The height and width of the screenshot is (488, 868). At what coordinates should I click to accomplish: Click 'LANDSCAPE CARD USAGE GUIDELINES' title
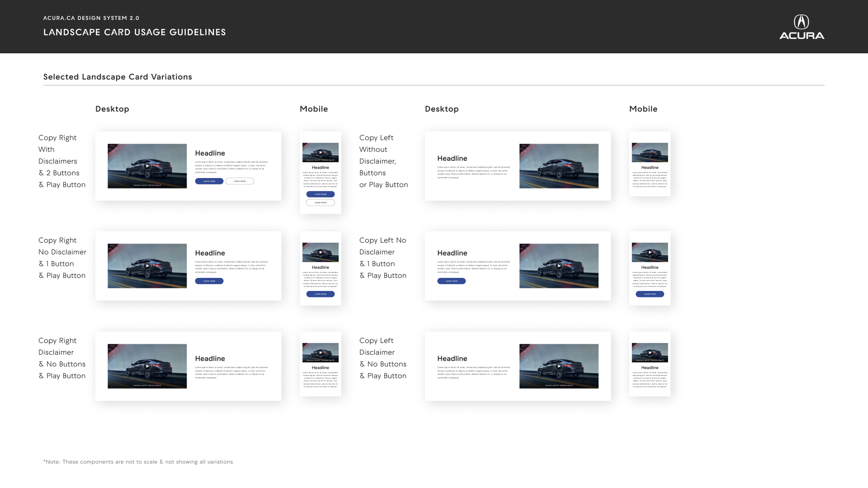(135, 32)
